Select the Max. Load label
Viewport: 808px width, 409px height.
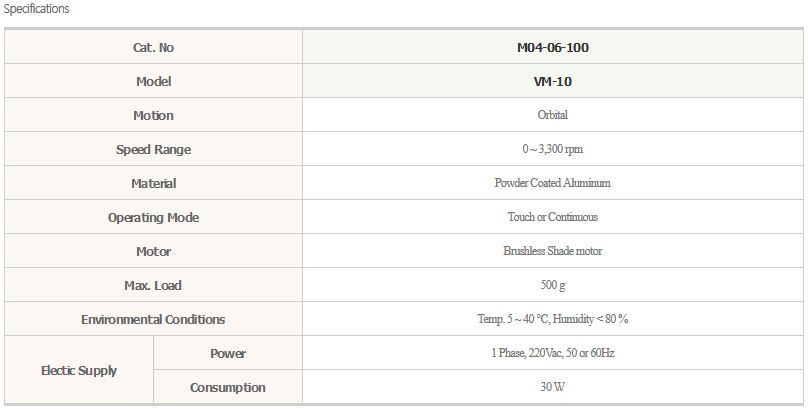click(x=153, y=286)
